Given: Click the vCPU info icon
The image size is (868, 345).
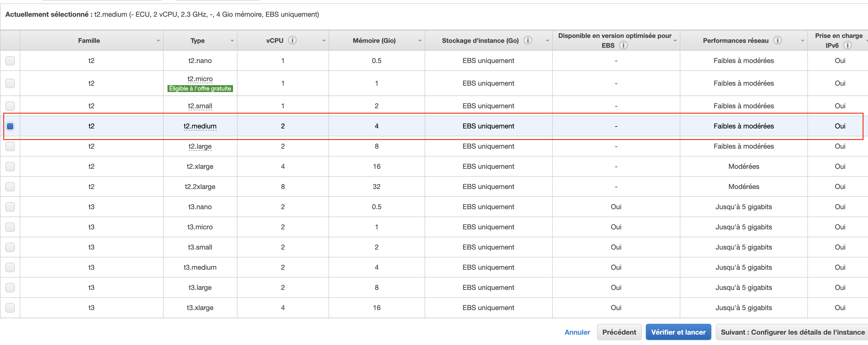Looking at the screenshot, I should (x=292, y=40).
